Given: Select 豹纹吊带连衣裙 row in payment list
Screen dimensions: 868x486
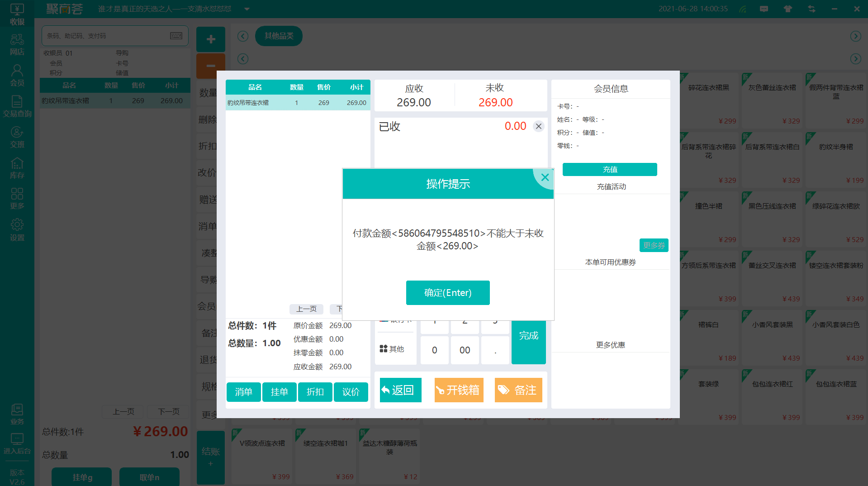Looking at the screenshot, I should click(x=298, y=103).
